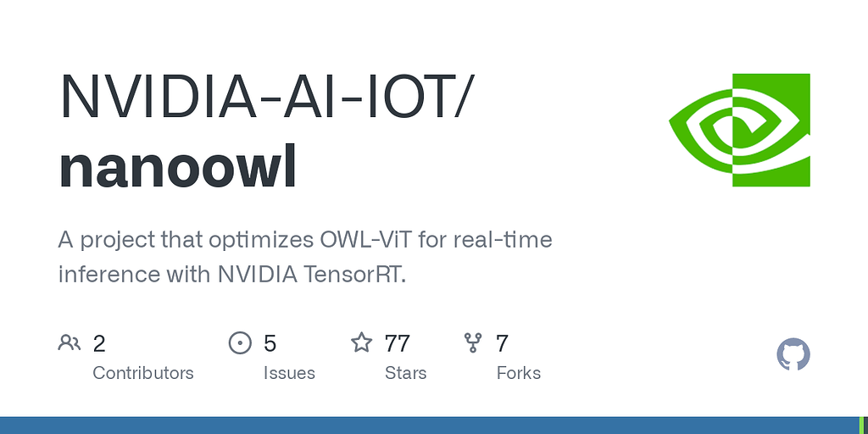Screen dimensions: 868x434
Task: Select the Contributors label
Action: pos(142,373)
